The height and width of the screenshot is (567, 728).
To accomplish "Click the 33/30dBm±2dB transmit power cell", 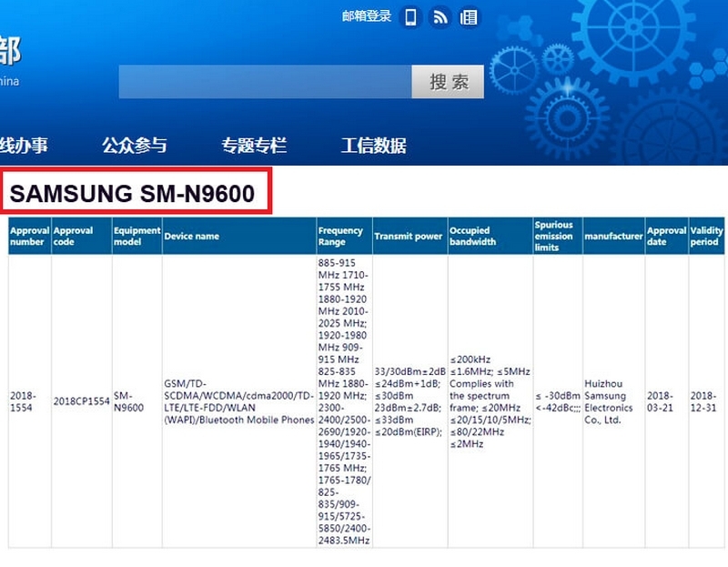I will click(x=410, y=401).
